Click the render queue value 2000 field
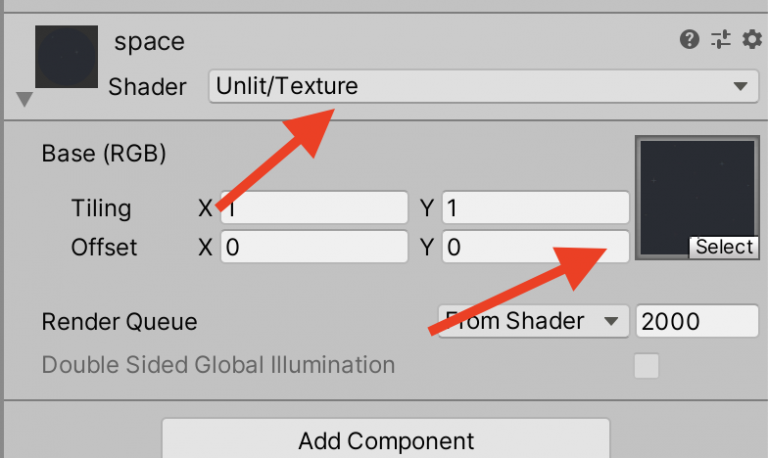Image resolution: width=768 pixels, height=458 pixels. pyautogui.click(x=696, y=321)
